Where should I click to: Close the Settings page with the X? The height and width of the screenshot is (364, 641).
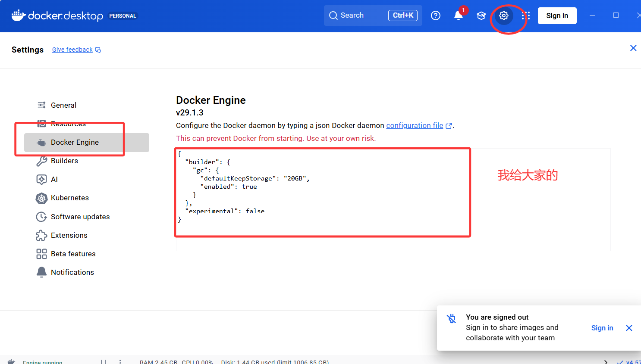[633, 48]
